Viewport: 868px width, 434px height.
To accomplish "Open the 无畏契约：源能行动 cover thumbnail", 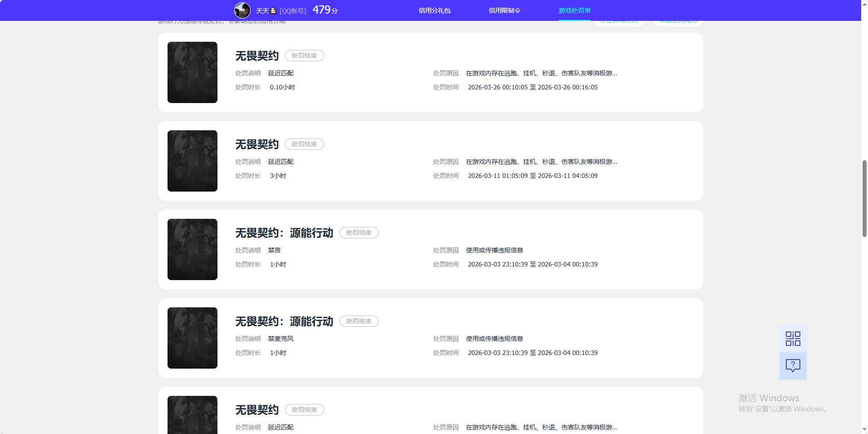I will pyautogui.click(x=192, y=249).
